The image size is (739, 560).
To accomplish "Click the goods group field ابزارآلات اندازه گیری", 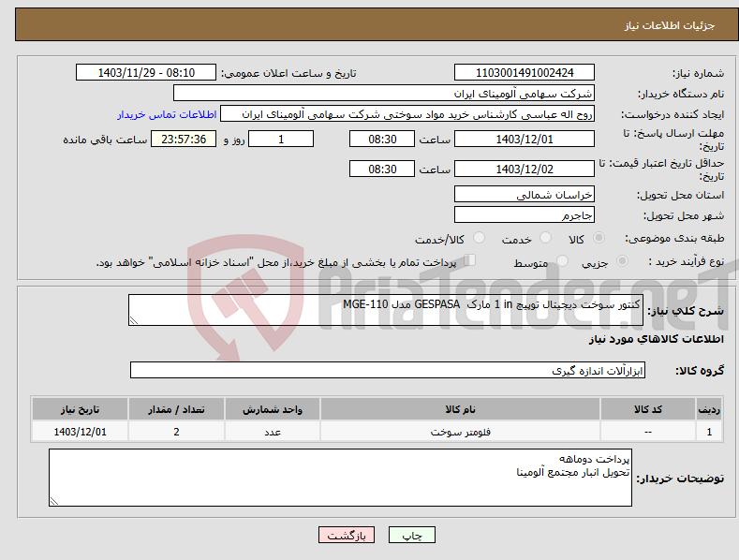I will (x=388, y=370).
